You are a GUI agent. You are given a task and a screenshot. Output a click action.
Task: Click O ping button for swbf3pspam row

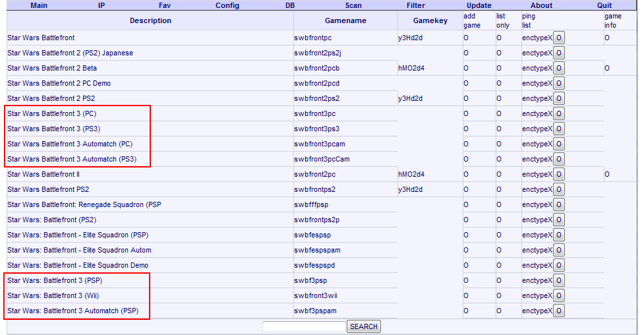point(558,311)
